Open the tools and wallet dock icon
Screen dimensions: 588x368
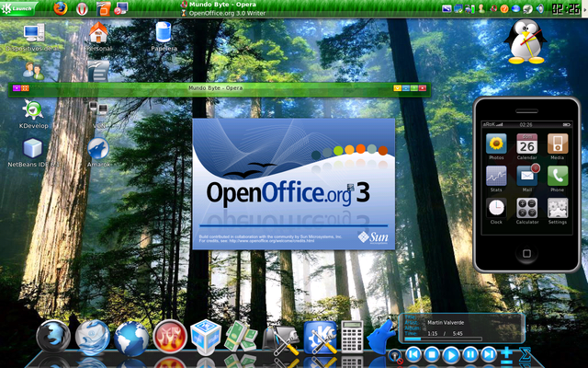(x=280, y=339)
